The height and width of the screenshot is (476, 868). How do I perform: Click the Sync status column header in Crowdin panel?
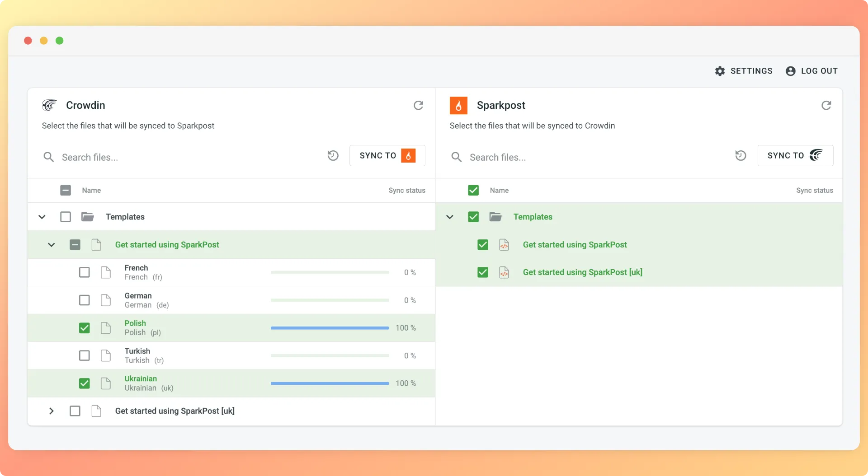point(407,191)
